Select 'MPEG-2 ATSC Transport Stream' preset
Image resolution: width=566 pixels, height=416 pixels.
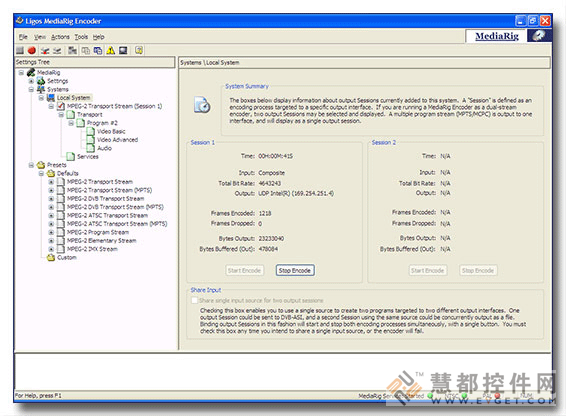point(107,216)
